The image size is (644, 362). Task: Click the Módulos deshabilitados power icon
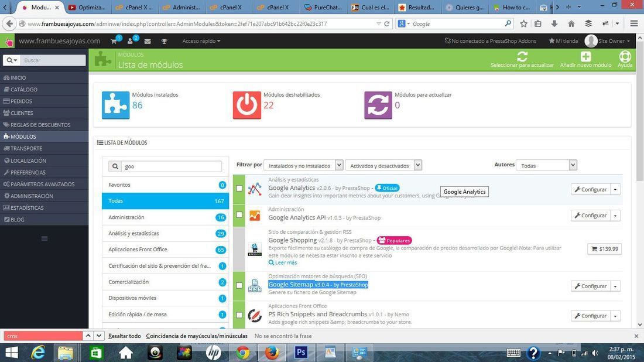coord(247,105)
